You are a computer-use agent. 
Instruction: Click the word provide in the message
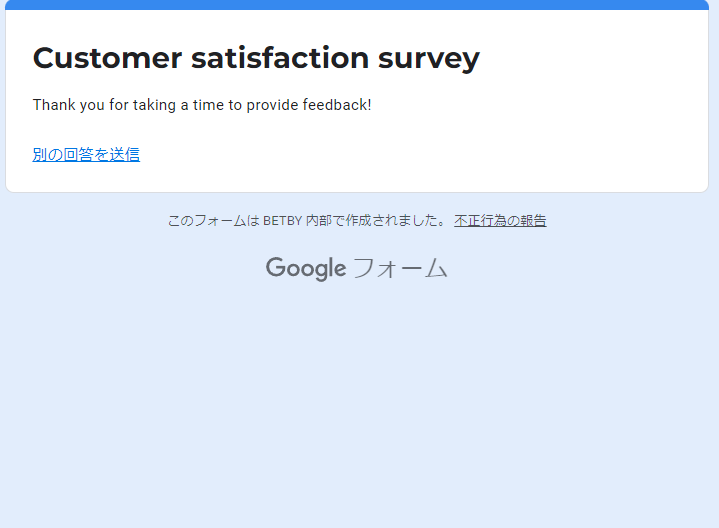click(270, 105)
